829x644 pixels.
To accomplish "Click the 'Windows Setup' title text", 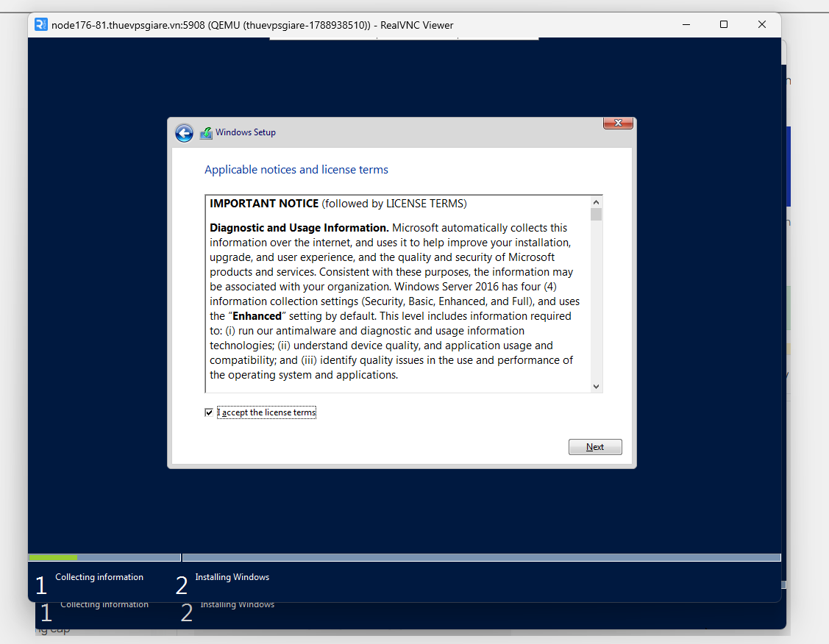I will [246, 132].
